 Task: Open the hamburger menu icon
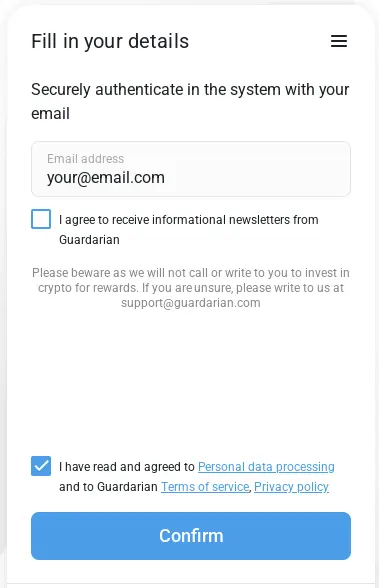[339, 41]
